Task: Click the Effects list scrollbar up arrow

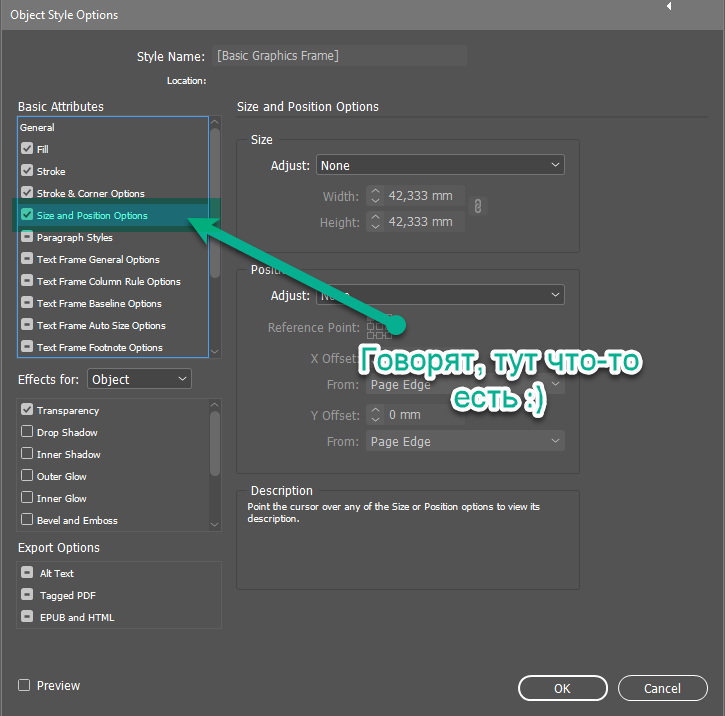Action: (215, 405)
